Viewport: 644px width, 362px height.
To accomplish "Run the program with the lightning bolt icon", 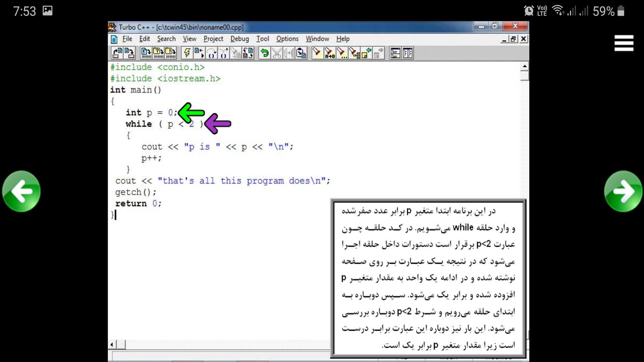I will tap(187, 53).
